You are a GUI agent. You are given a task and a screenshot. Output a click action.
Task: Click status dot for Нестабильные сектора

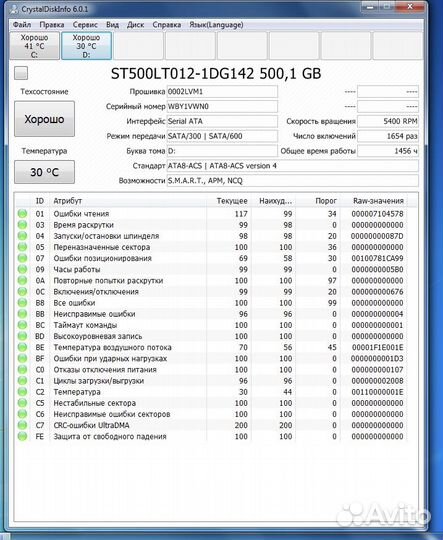point(22,403)
